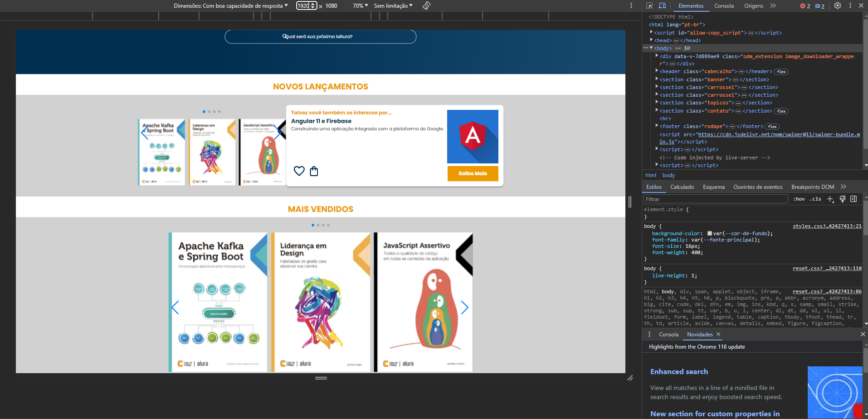Viewport: 868px width, 419px height.
Task: Expand the head element node
Action: [x=651, y=40]
